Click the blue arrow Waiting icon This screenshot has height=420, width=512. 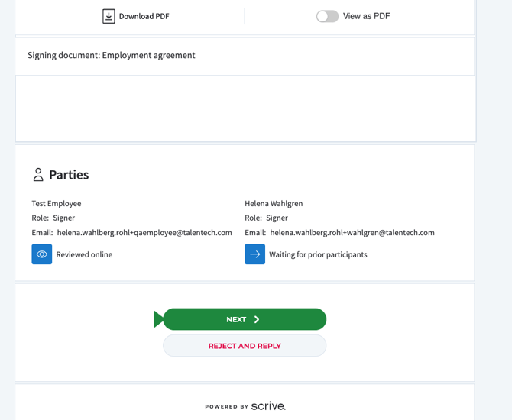coord(254,254)
